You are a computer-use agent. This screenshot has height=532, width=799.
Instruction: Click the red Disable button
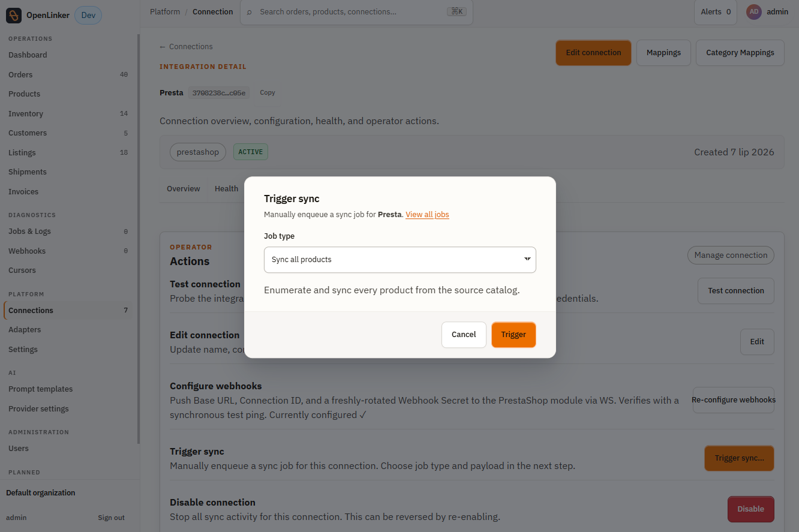[750, 509]
